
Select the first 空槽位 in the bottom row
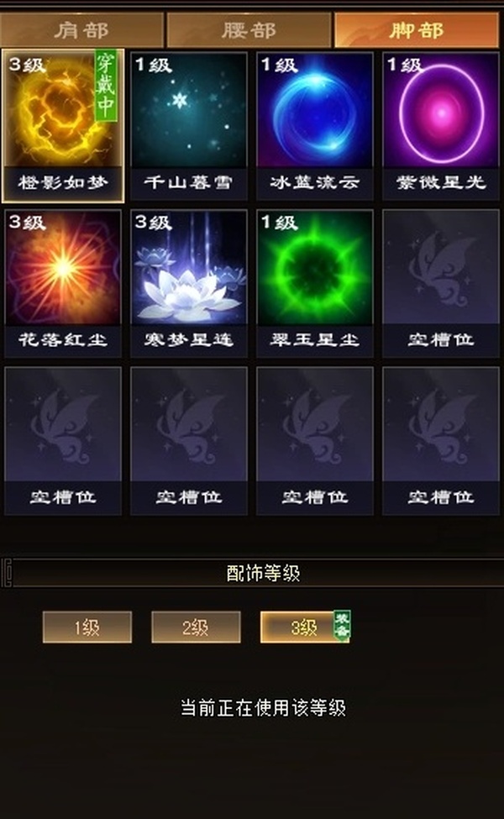point(63,441)
